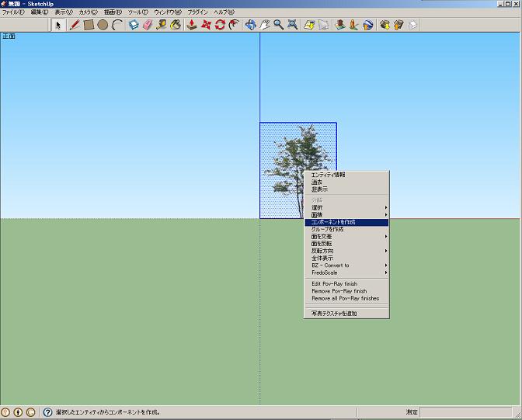
Task: Select the Pan hand tool
Action: pos(264,25)
